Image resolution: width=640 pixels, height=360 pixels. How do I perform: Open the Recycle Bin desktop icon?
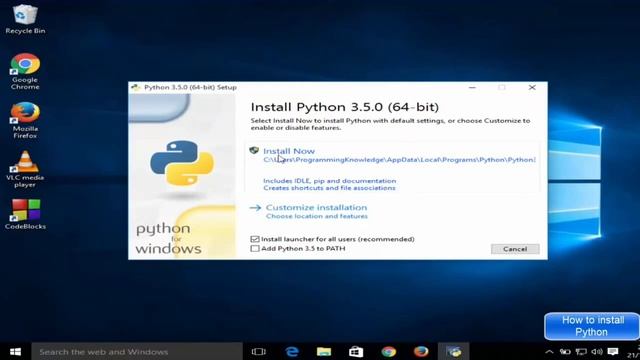click(x=25, y=19)
